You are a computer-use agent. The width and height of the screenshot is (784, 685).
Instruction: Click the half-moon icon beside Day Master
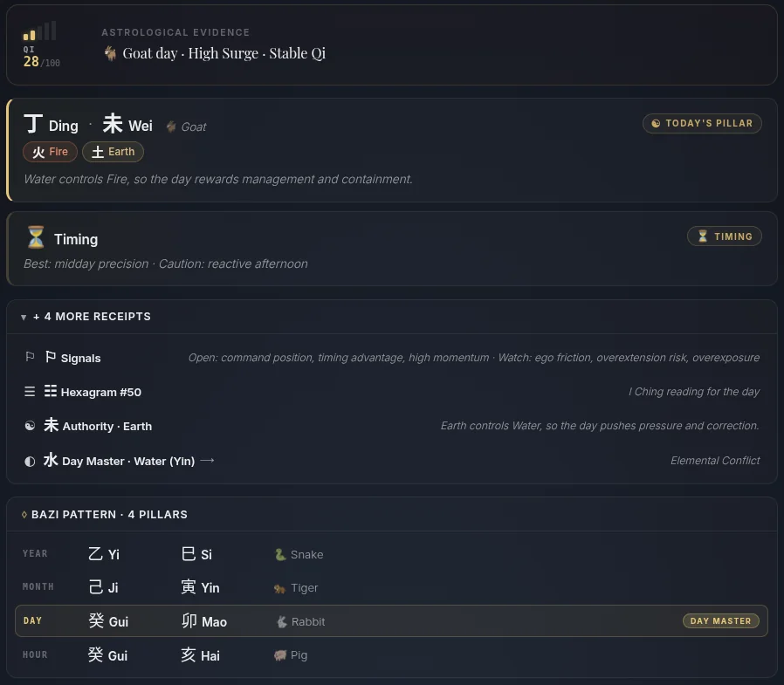tap(30, 461)
